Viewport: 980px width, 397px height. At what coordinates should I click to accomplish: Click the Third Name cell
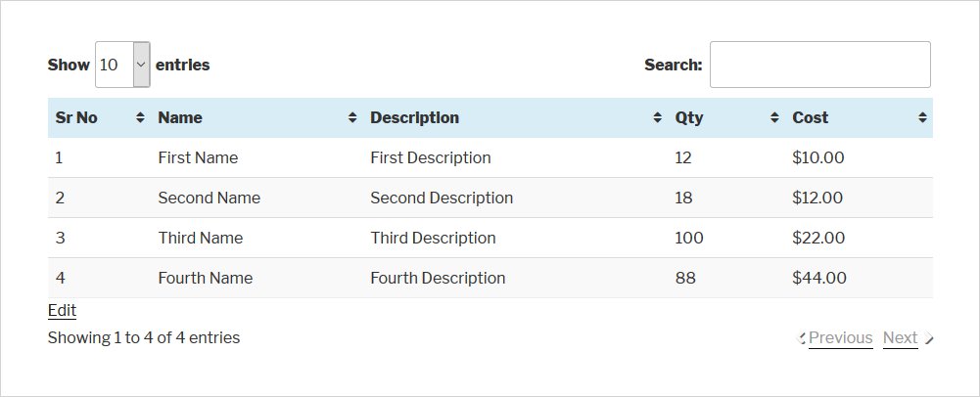tap(200, 238)
